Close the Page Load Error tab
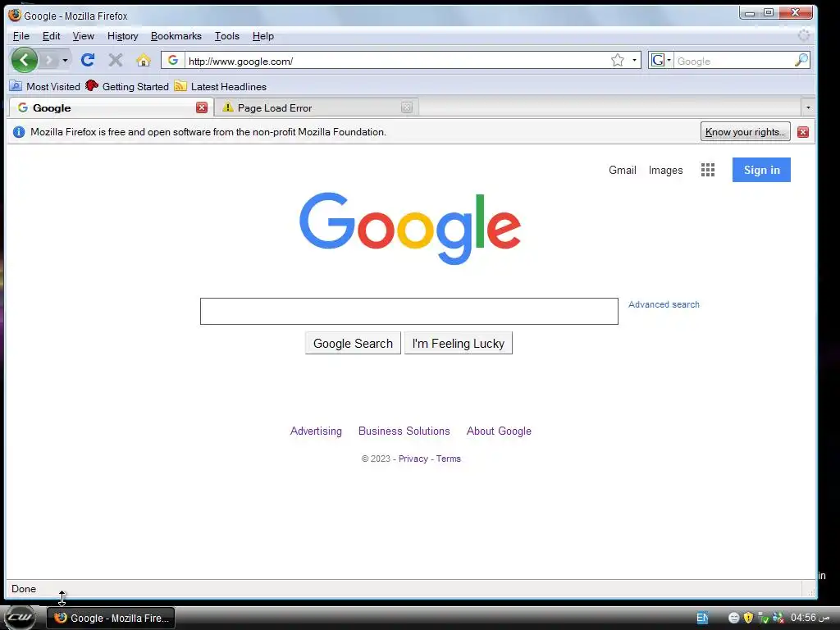 407,107
